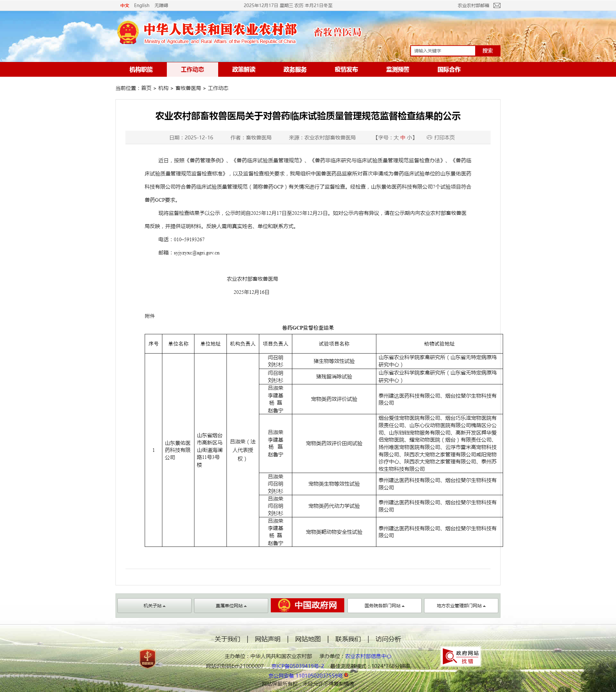Expand the 机关子站 dropdown
The height and width of the screenshot is (692, 616).
pyautogui.click(x=154, y=606)
